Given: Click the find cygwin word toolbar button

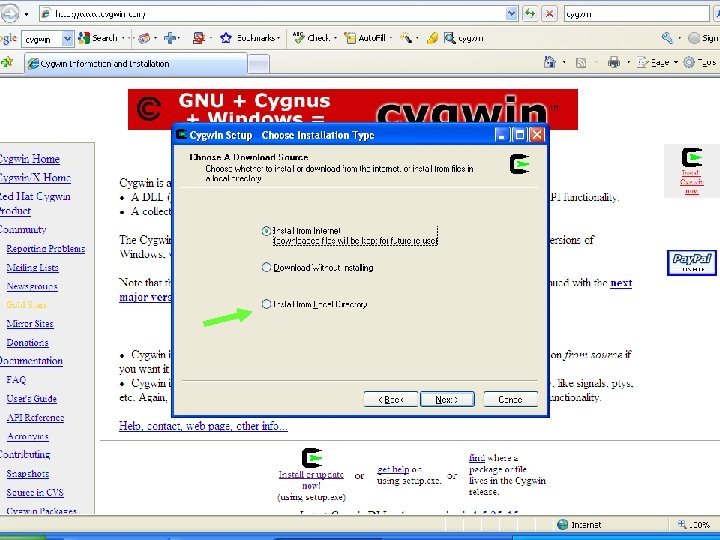Looking at the screenshot, I should click(464, 38).
